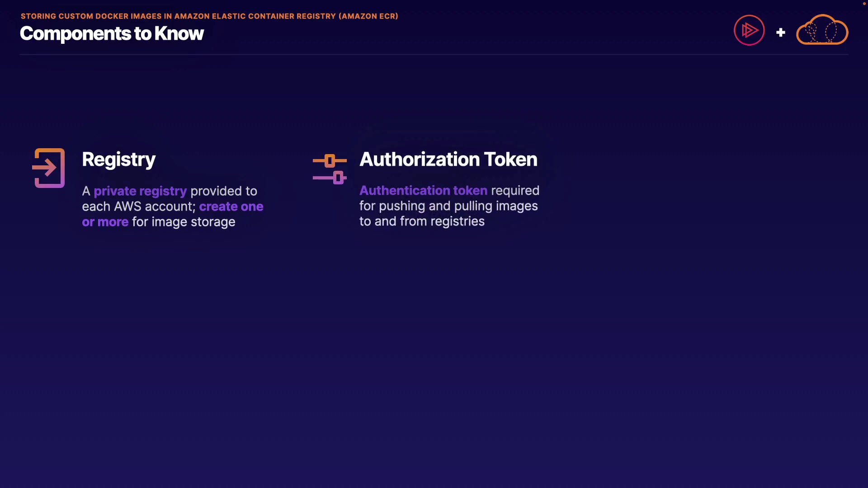Click the "for image storage" text

coord(184,222)
